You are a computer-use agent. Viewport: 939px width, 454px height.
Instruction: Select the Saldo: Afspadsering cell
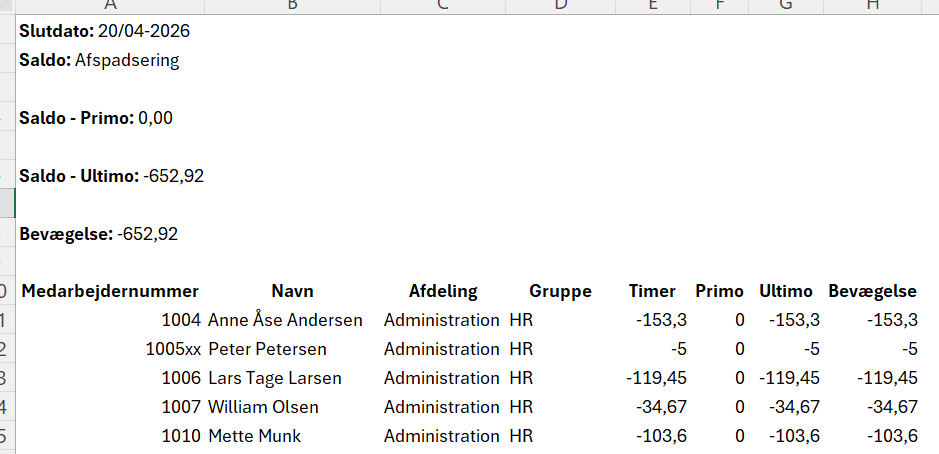click(100, 60)
